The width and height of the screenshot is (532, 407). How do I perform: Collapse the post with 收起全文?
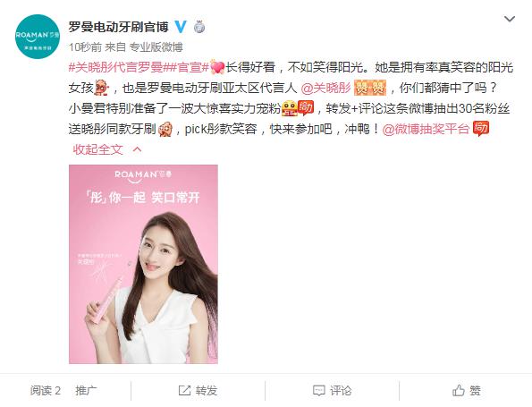[x=97, y=149]
